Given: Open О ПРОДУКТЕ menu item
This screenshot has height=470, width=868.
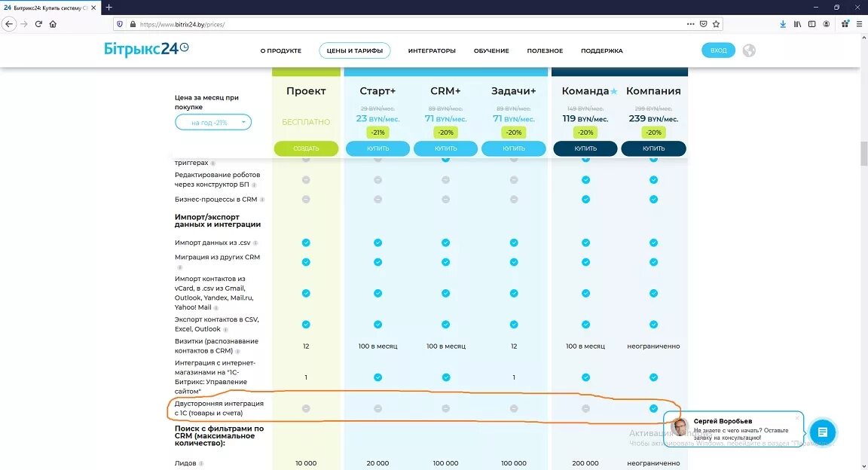Looking at the screenshot, I should click(x=280, y=50).
